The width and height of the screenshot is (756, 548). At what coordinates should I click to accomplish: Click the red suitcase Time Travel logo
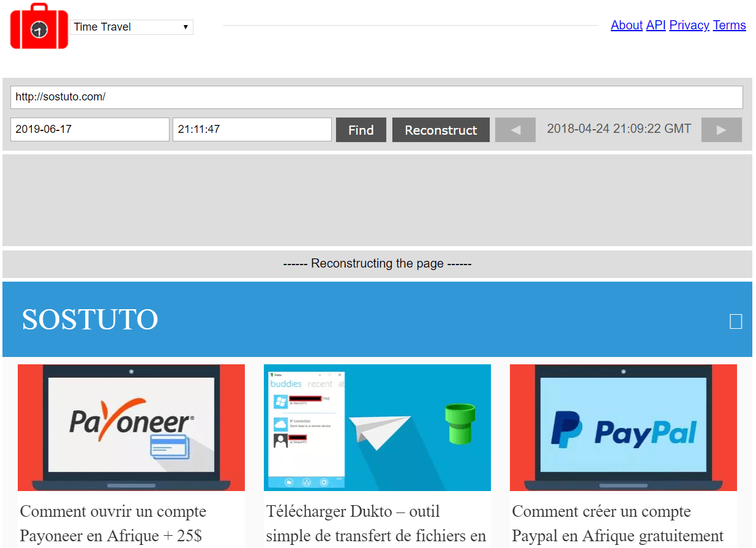click(x=39, y=26)
